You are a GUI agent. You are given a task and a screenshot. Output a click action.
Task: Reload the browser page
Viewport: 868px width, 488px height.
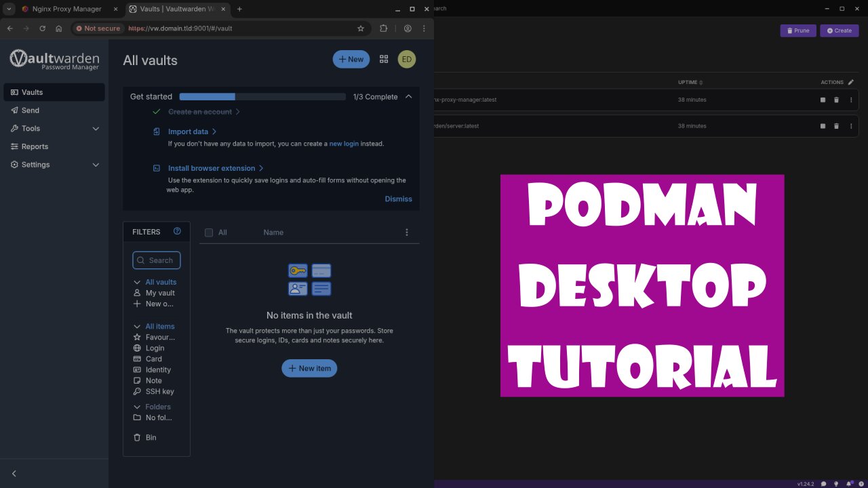point(42,28)
